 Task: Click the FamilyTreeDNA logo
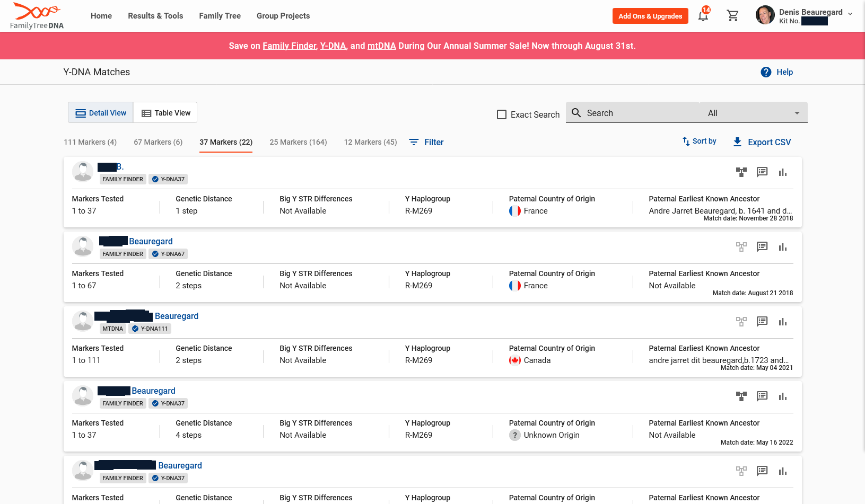(37, 16)
